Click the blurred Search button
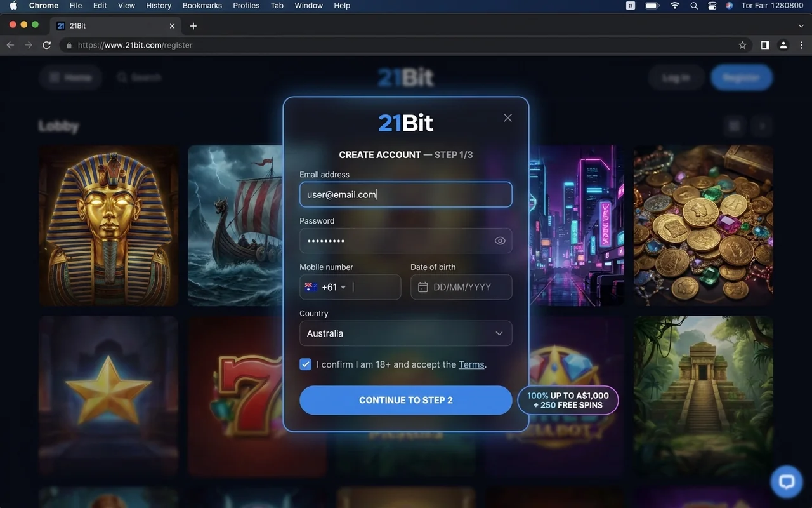812x508 pixels. (x=139, y=77)
